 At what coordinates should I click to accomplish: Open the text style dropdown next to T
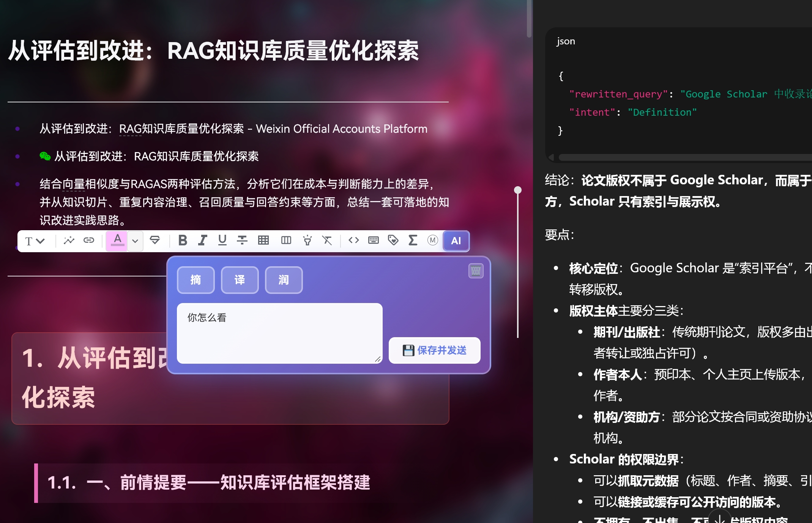[x=35, y=241]
